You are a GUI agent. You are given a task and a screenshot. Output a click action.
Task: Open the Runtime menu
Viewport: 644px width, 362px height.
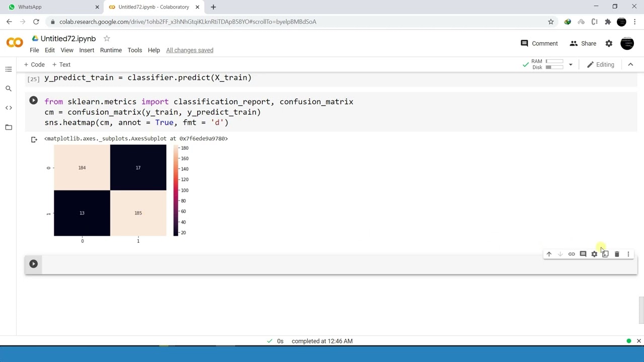111,50
